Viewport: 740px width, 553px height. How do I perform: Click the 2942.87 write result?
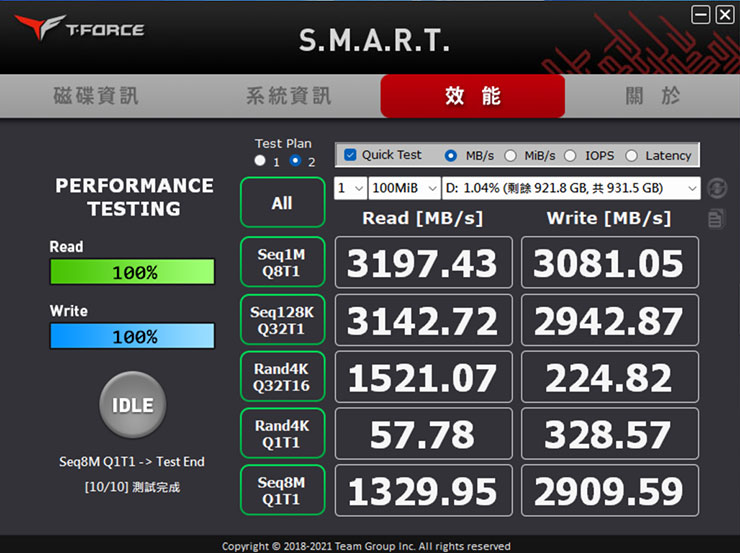tap(610, 320)
